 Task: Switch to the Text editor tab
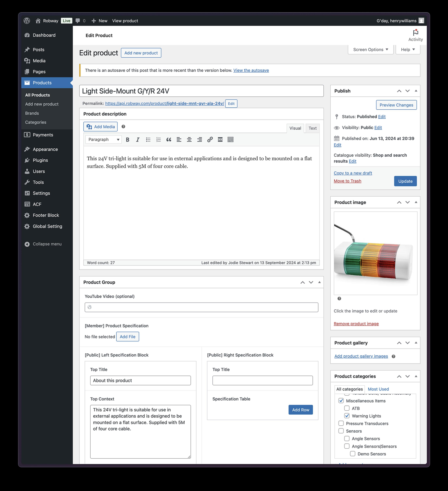pos(312,128)
